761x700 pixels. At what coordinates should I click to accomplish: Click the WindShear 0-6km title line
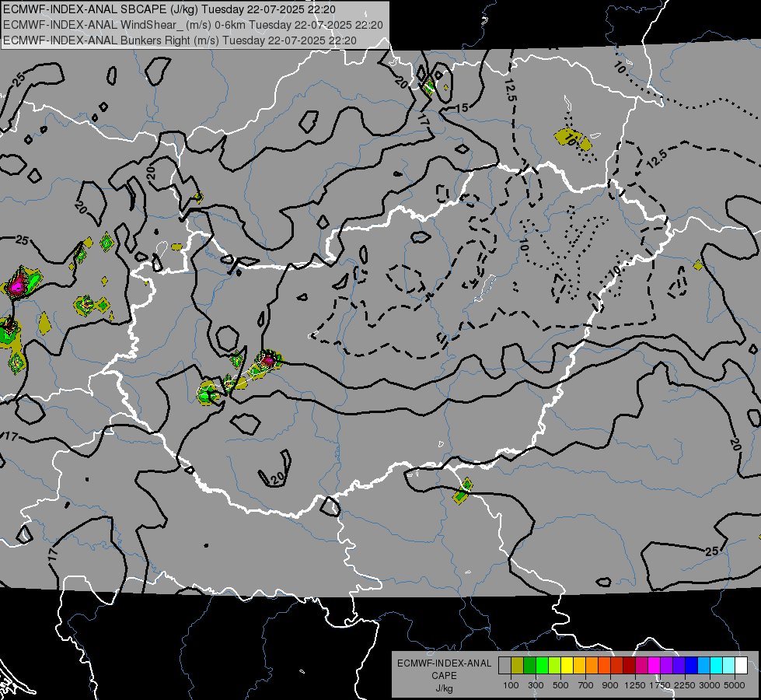click(193, 25)
